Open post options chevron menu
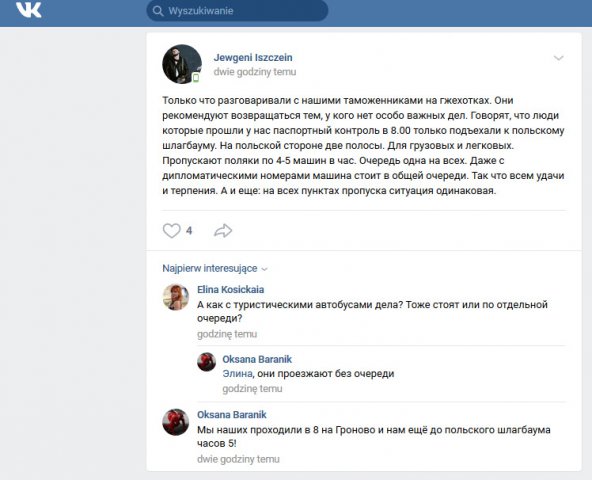Image resolution: width=592 pixels, height=480 pixels. [558, 58]
